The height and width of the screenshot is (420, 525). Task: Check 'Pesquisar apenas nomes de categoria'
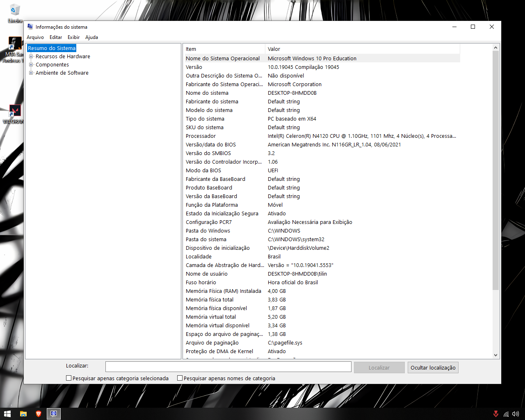(180, 378)
